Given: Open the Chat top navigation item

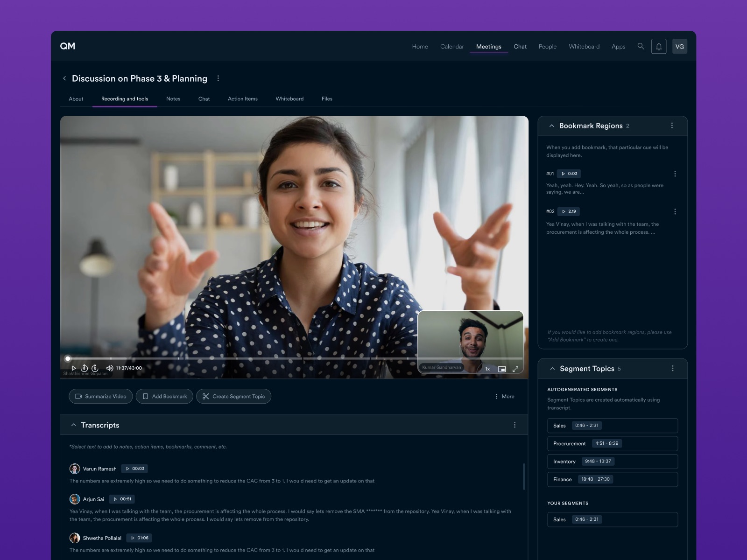Looking at the screenshot, I should [520, 47].
